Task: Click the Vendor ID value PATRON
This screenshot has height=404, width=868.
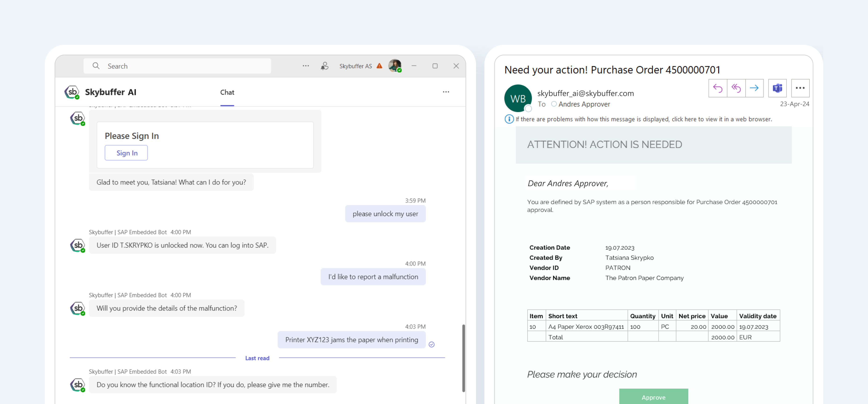Action: coord(617,268)
